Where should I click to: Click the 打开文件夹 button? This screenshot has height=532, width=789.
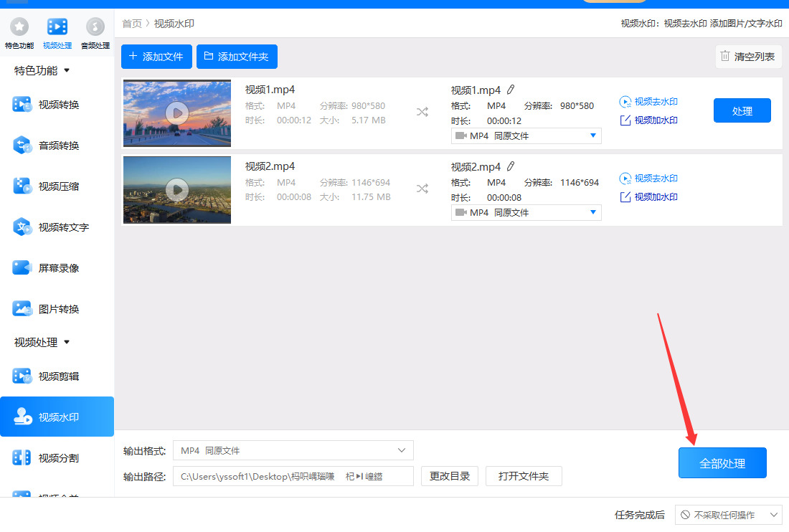click(524, 476)
